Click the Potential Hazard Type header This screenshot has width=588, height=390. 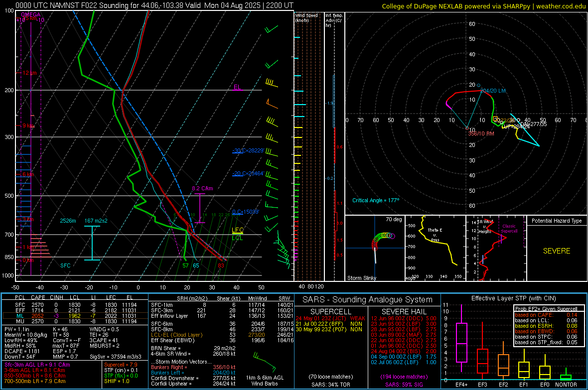click(x=557, y=221)
